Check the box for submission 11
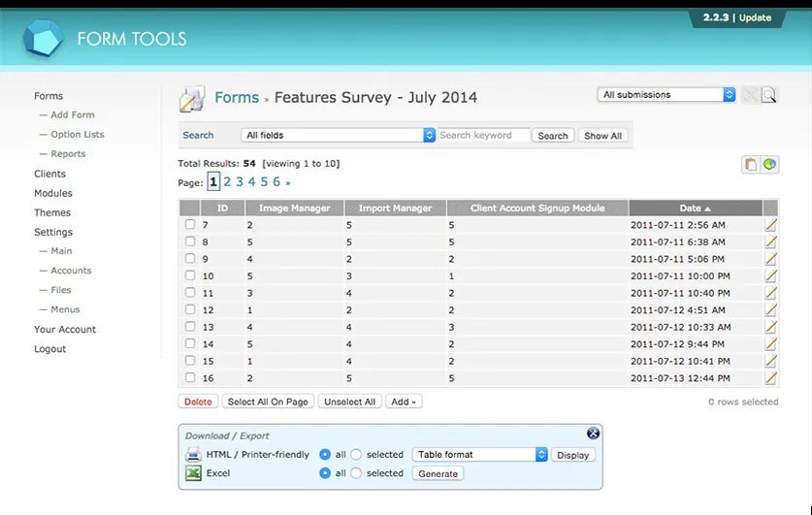The width and height of the screenshot is (812, 515). coord(190,293)
